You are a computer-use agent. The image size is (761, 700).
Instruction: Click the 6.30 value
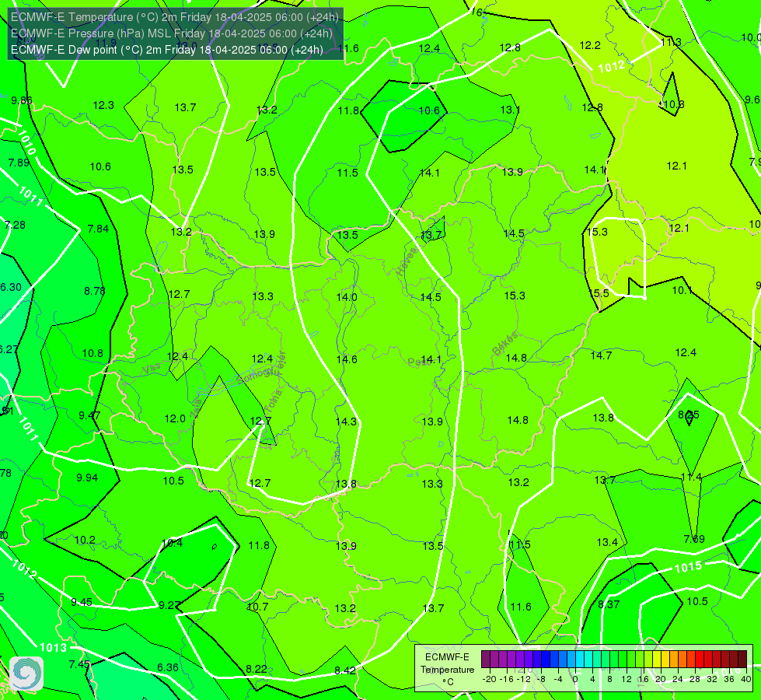point(11,287)
